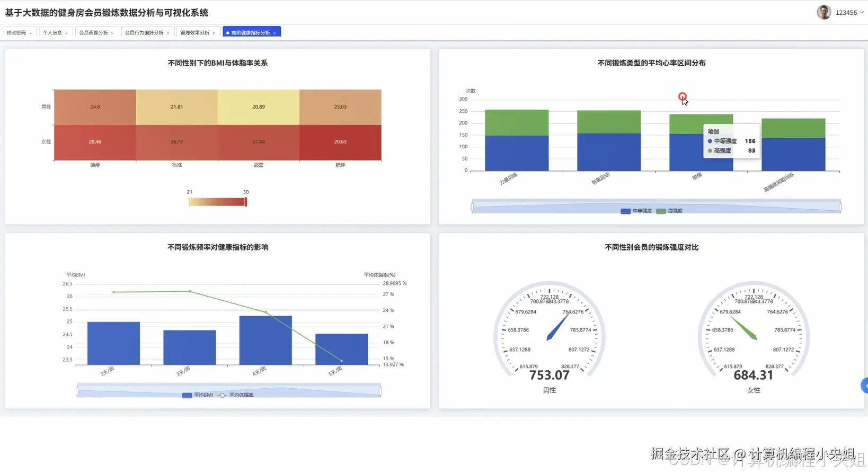
Task: Click the 男性 超重 heatmap cell 20.89
Action: 259,107
